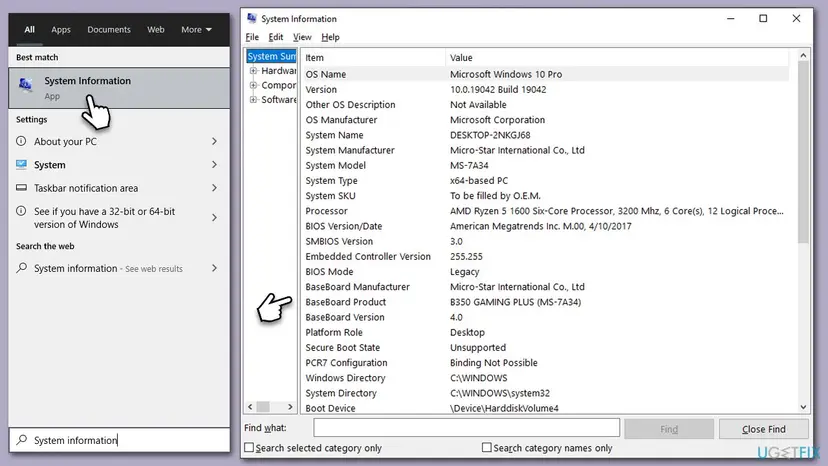This screenshot has width=828, height=466.
Task: Maximize the System Information window
Action: pyautogui.click(x=763, y=18)
